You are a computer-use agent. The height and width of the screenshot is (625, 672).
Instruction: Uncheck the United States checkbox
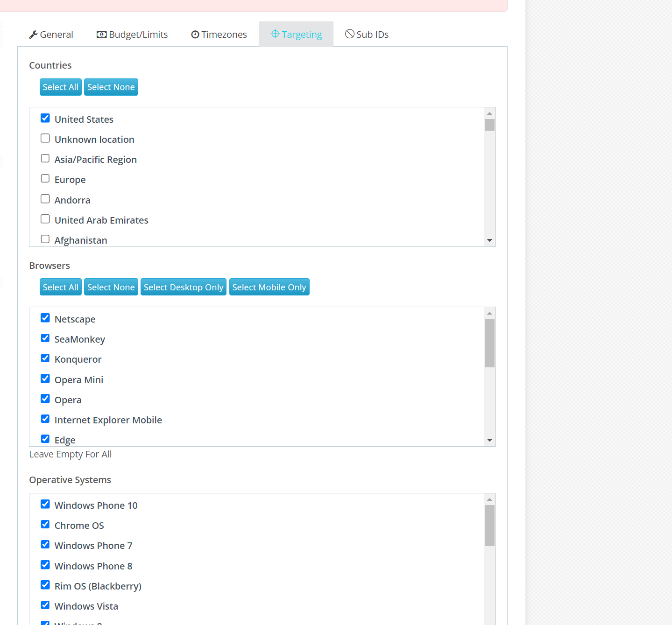point(45,118)
